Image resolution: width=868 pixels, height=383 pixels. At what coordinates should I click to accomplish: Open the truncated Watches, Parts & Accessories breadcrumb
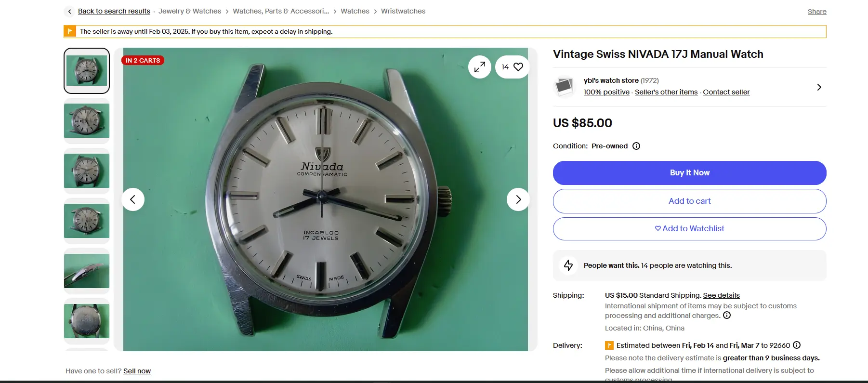281,11
